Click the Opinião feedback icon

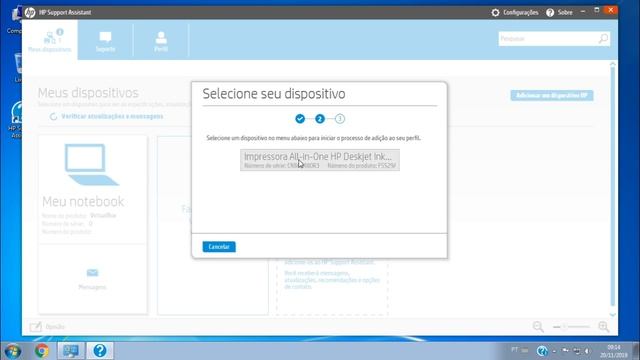pyautogui.click(x=36, y=327)
